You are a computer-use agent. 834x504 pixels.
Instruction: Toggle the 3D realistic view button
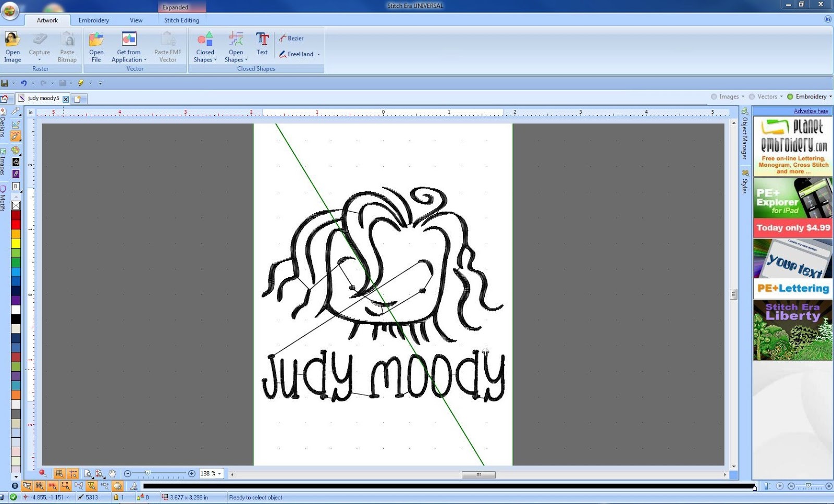pos(118,486)
